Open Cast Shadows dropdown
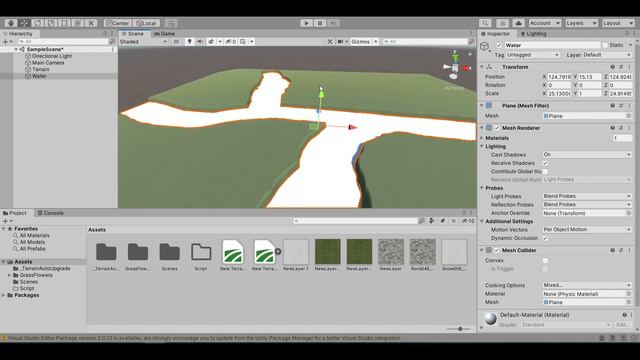The image size is (640, 360). point(587,155)
